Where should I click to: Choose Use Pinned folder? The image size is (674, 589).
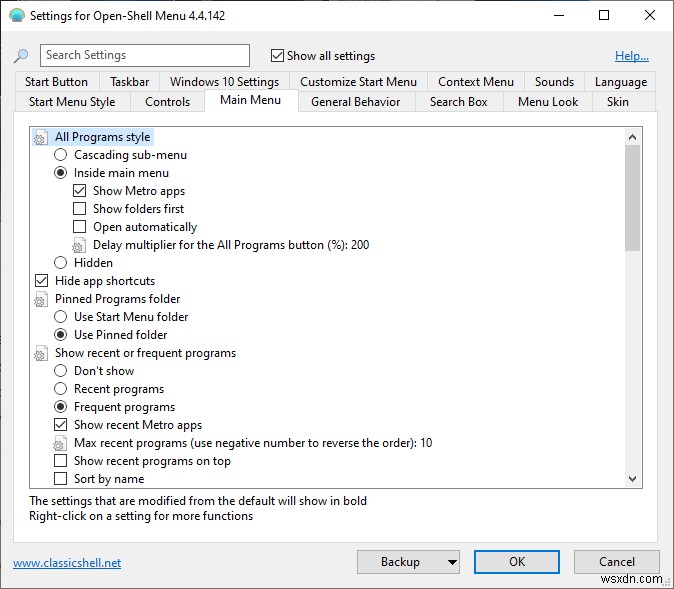60,335
